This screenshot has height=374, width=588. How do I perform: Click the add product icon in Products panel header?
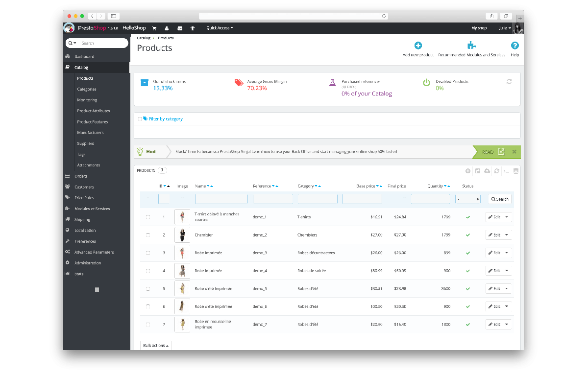click(468, 171)
